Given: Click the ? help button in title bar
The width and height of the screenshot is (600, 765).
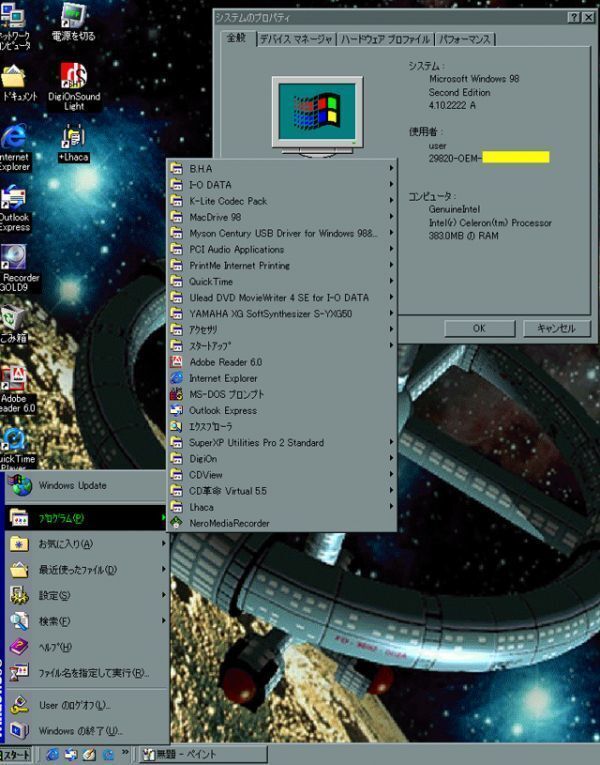Looking at the screenshot, I should pos(574,17).
